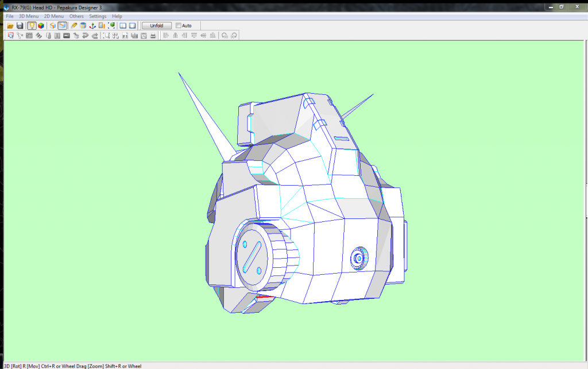Click the align left icon
This screenshot has width=588, height=369.
tap(166, 35)
